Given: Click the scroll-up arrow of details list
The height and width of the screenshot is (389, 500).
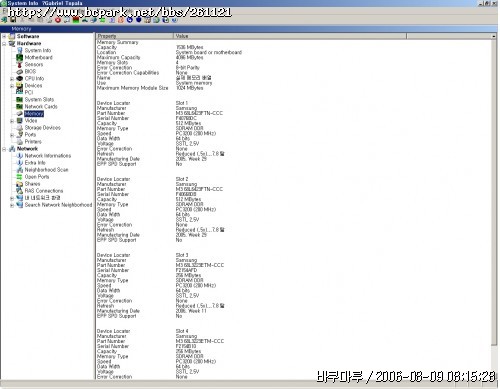Looking at the screenshot, I should 494,36.
